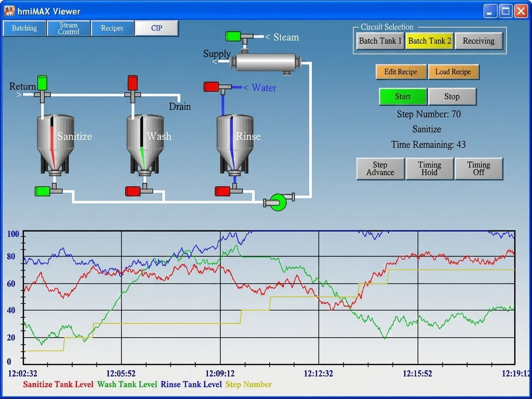Click the Sanitize status text under Step Number
Screen dimensions: 532x399
coord(427,129)
